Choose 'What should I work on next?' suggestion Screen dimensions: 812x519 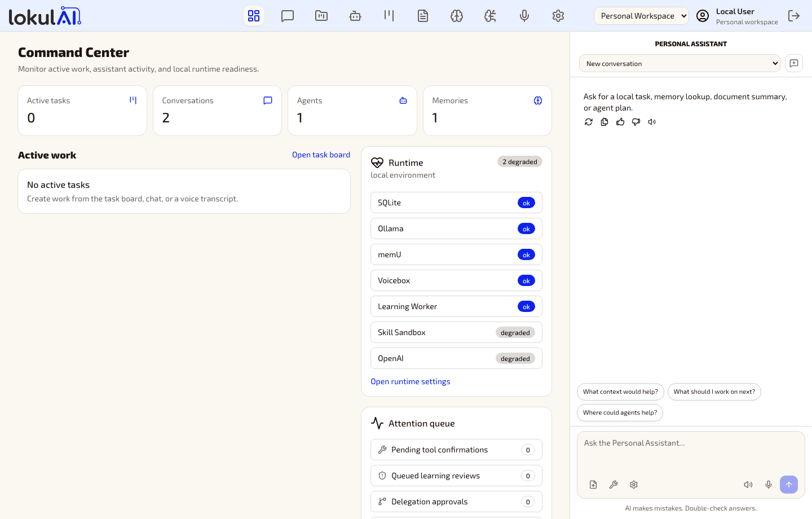tap(714, 392)
